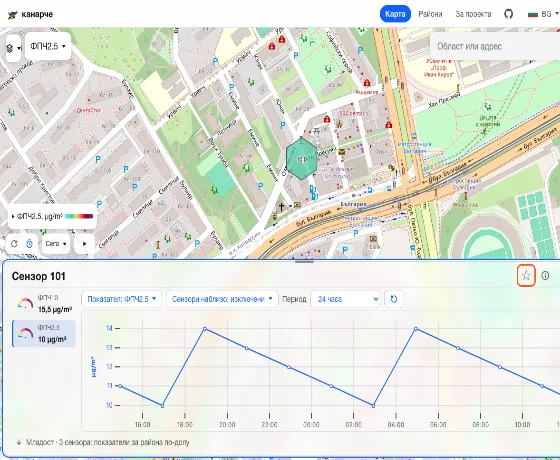Open the sensor info icon

pos(545,275)
